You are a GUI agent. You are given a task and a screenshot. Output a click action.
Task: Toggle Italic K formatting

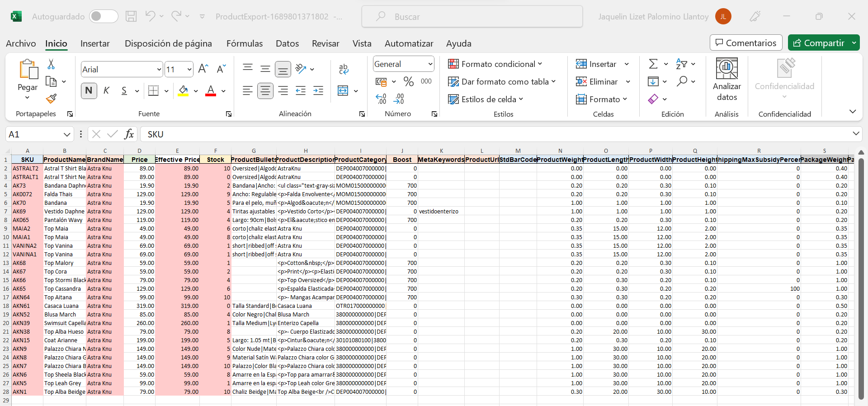(106, 90)
